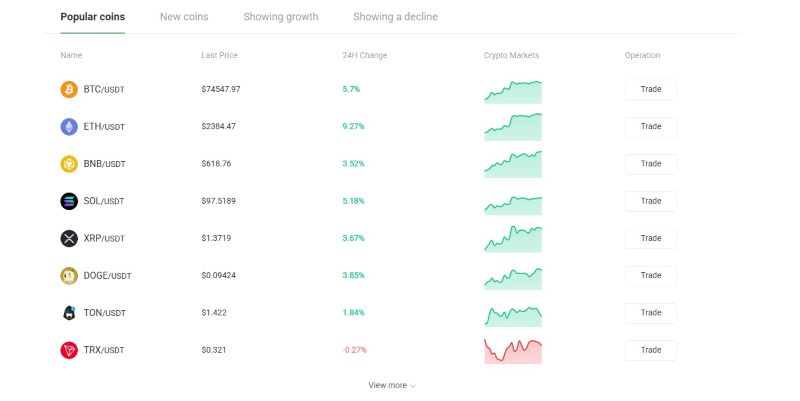The width and height of the screenshot is (800, 401).
Task: Select the Popular coins tab
Action: tap(92, 17)
